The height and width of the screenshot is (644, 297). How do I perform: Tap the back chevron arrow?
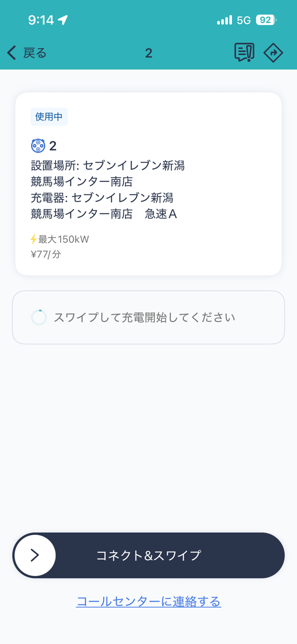(x=12, y=53)
